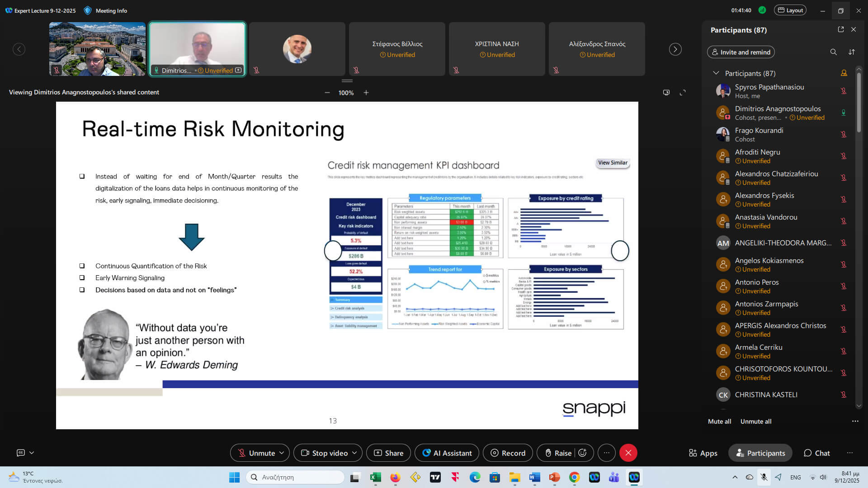Open the reactions emoji icon
This screenshot has height=488, width=868.
(583, 453)
